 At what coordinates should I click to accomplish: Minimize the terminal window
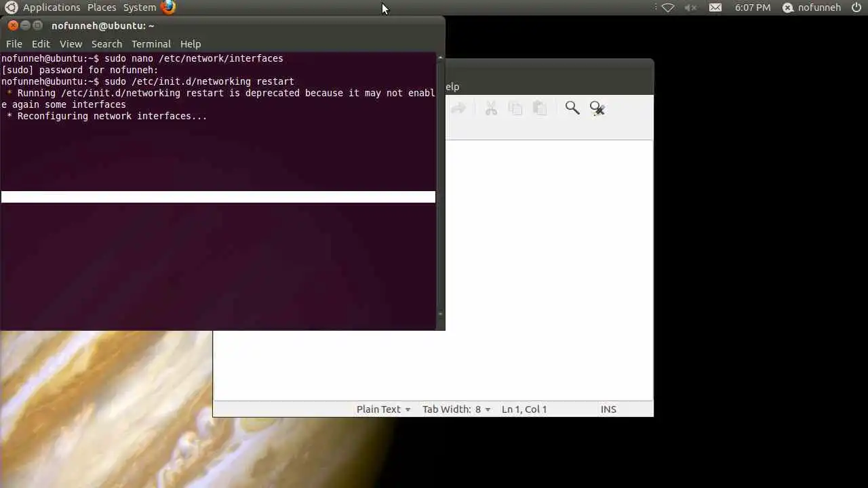pos(25,26)
